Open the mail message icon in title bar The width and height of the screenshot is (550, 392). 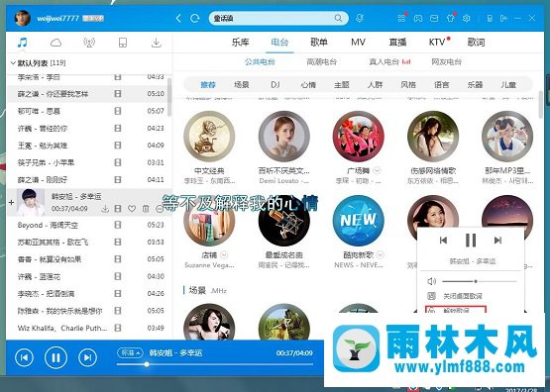[434, 18]
